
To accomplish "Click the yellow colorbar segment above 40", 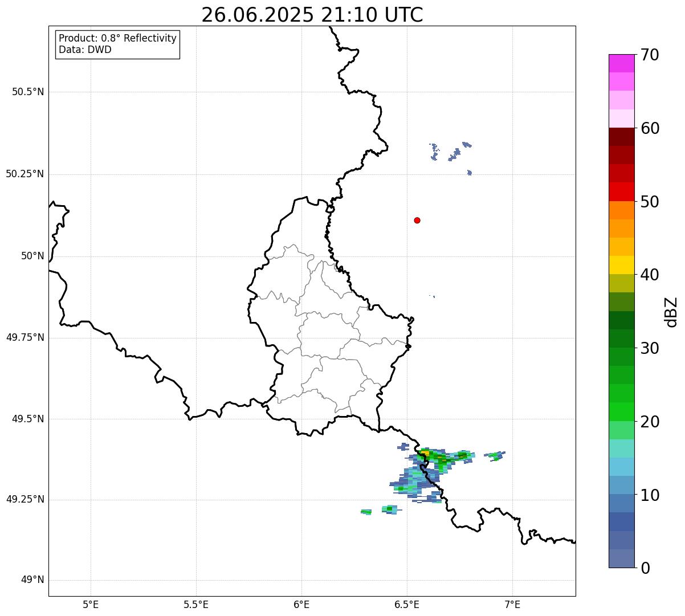I will (x=621, y=265).
